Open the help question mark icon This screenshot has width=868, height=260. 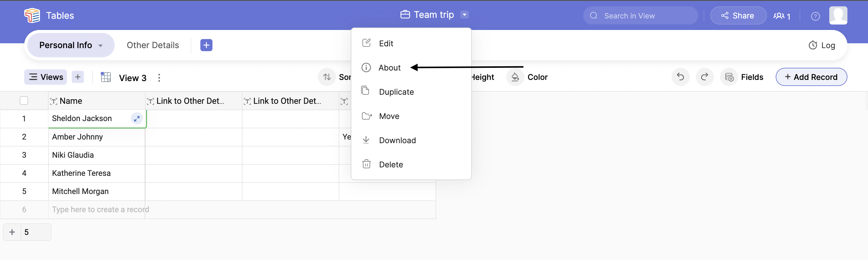[x=815, y=16]
